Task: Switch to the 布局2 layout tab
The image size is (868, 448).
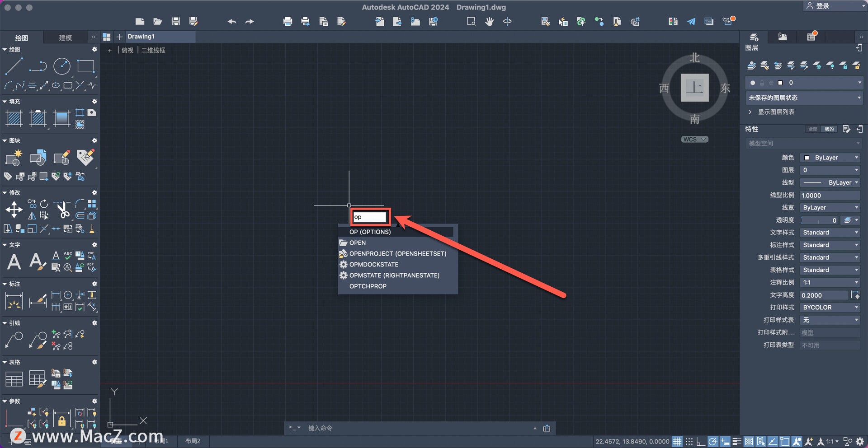Action: (193, 441)
